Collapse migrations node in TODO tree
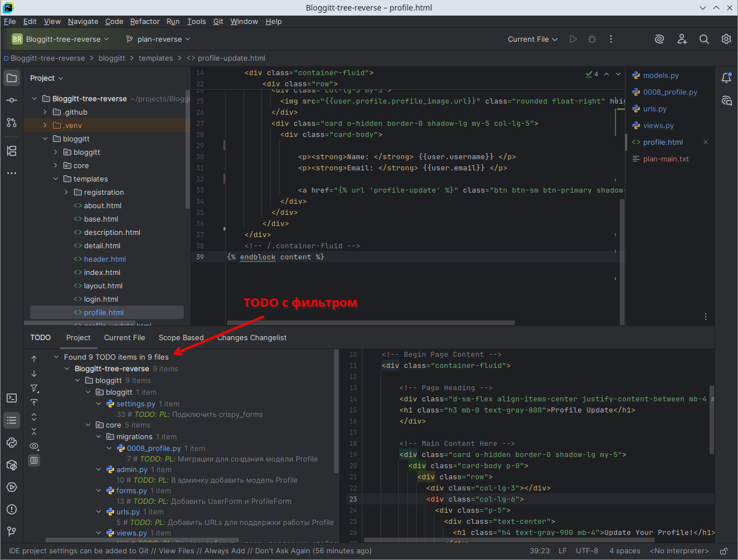738x560 pixels. click(99, 436)
